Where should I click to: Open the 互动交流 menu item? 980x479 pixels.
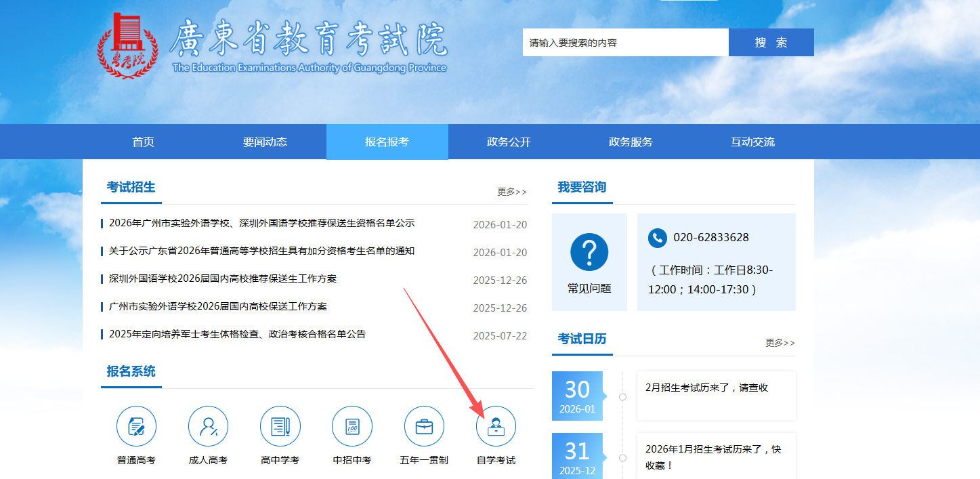tap(753, 141)
